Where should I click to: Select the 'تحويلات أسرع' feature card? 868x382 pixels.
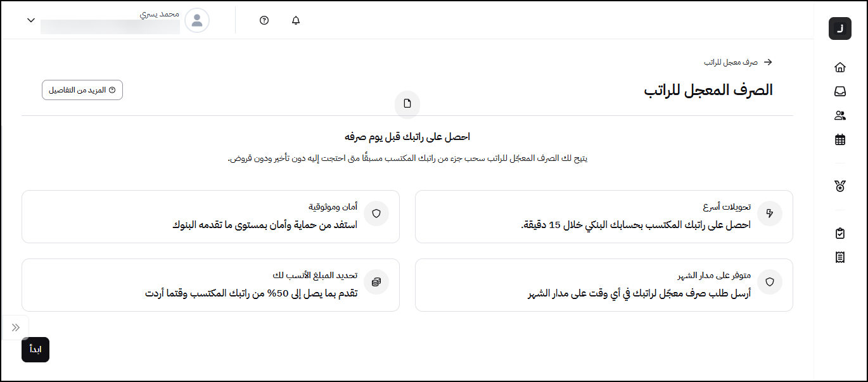click(x=604, y=217)
